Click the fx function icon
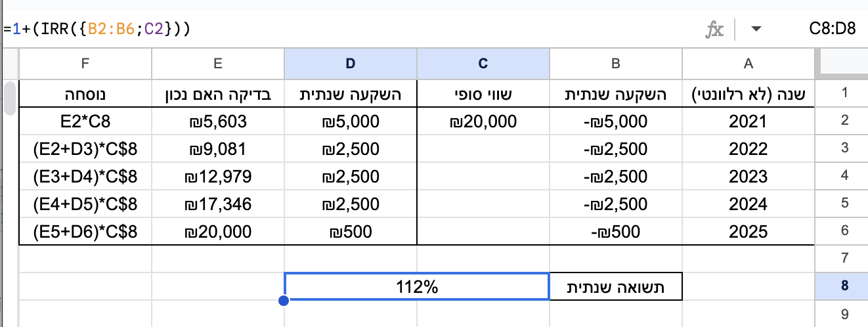Viewport: 868px width, 327px height. point(714,29)
